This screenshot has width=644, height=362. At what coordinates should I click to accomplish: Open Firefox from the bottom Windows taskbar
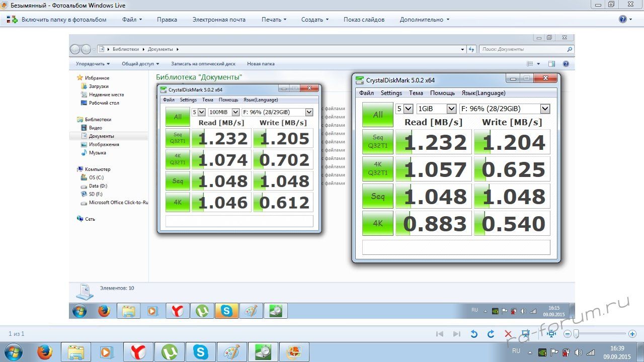coord(44,352)
